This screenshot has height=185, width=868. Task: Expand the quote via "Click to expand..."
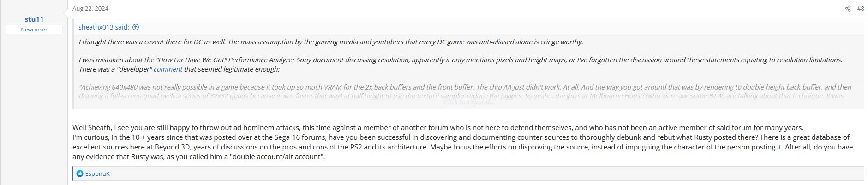468,102
